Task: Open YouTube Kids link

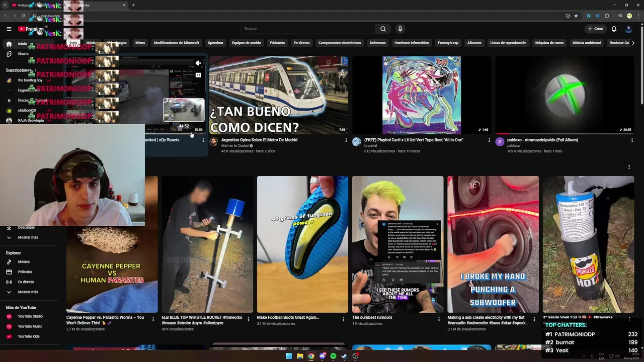Action: tap(29, 336)
